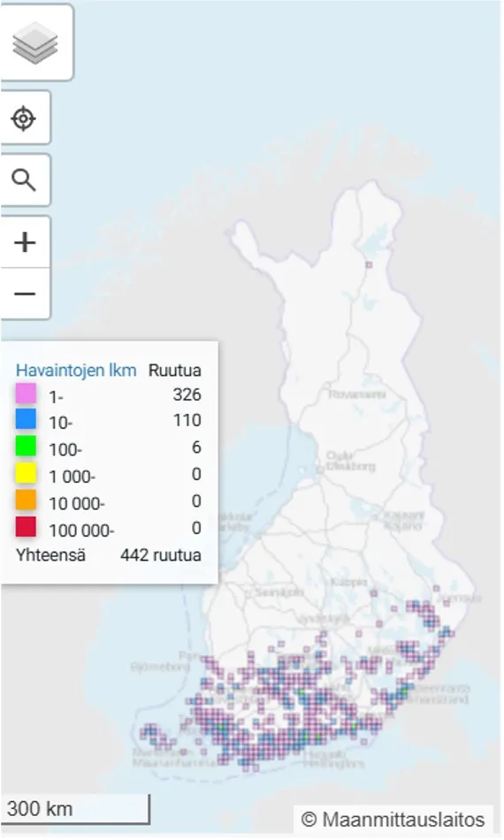504x840 pixels.
Task: Select the blue 10- legend swatch
Action: click(26, 419)
